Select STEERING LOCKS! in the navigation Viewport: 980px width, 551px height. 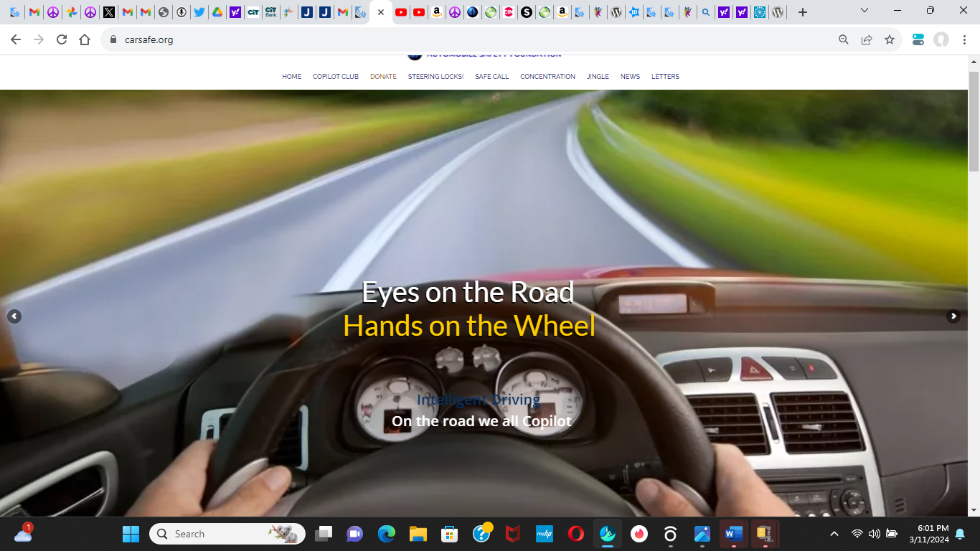[x=435, y=77]
